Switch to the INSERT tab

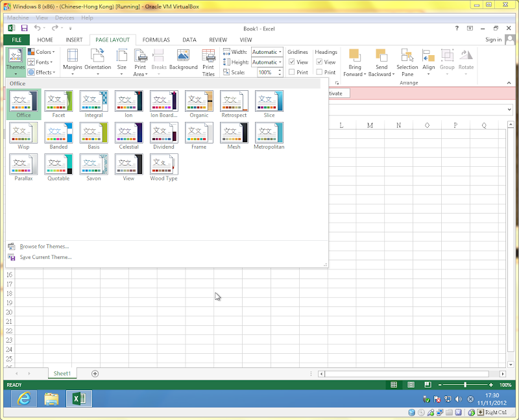[x=74, y=40]
